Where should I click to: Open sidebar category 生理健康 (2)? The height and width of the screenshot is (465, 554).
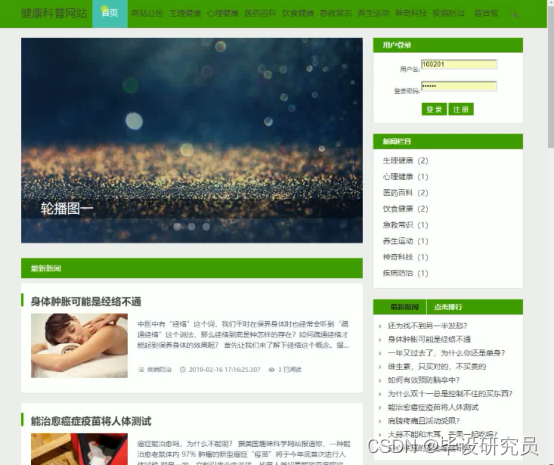click(x=405, y=161)
